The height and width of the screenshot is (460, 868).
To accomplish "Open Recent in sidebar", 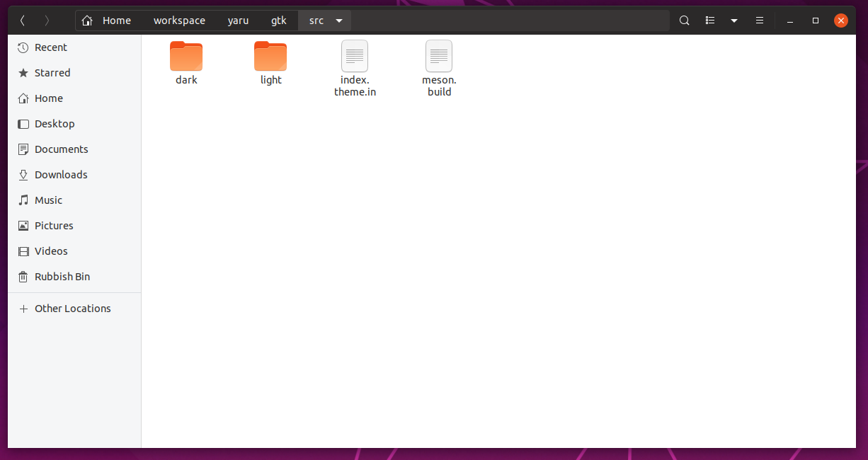I will tap(51, 47).
